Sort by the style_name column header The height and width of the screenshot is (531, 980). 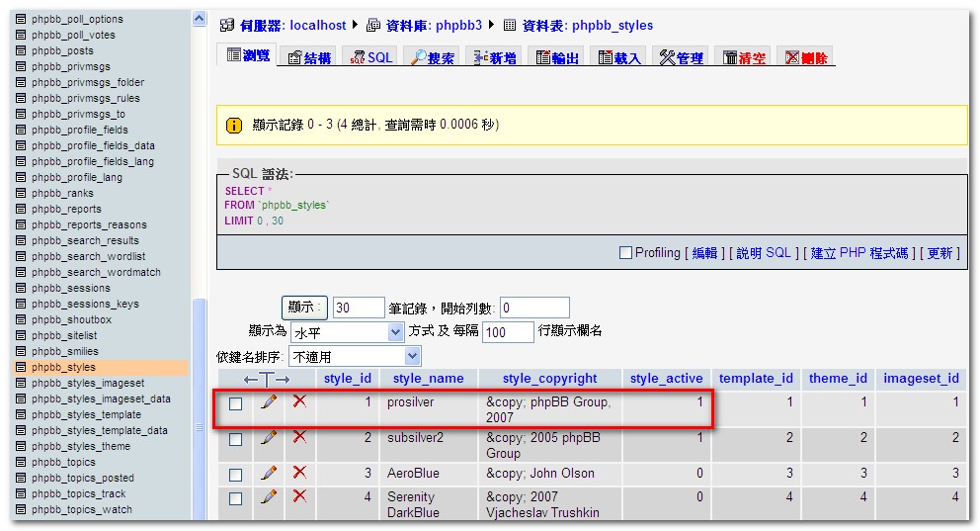[x=428, y=379]
